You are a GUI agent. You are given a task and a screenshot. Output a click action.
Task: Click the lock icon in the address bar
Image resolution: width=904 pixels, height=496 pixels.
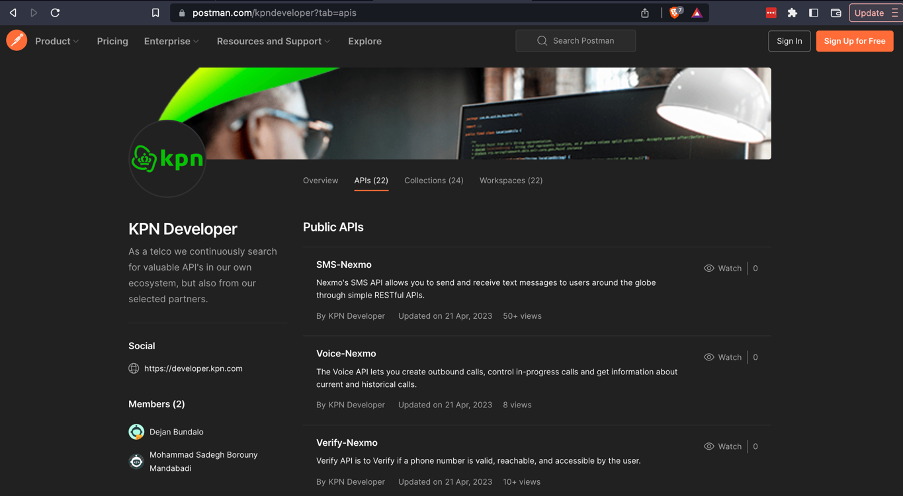tap(182, 13)
